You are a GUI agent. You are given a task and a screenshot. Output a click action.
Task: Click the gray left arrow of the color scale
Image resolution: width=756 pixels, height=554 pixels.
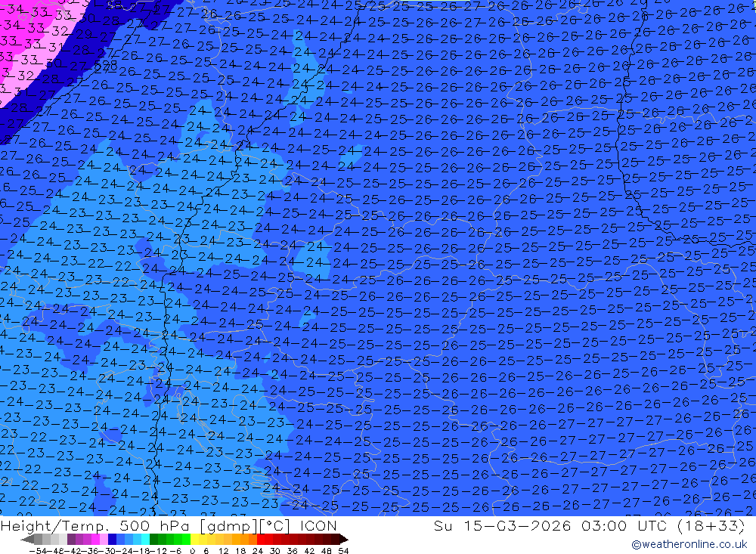pyautogui.click(x=27, y=539)
